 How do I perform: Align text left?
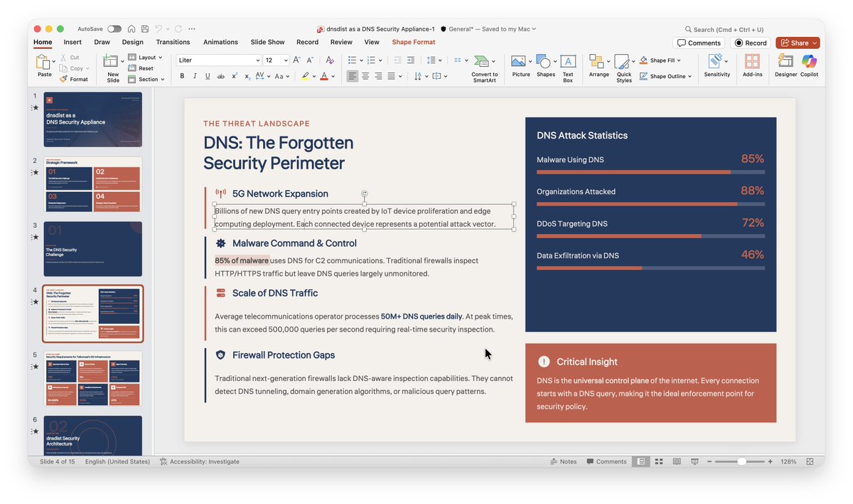(353, 76)
